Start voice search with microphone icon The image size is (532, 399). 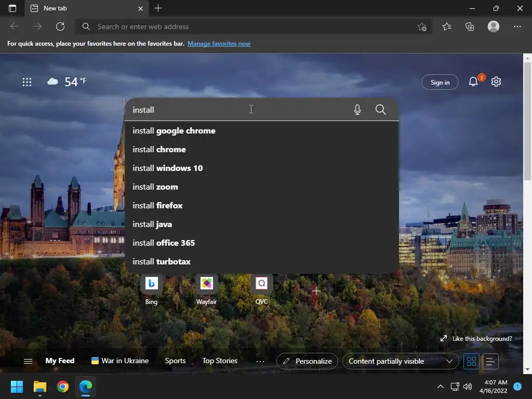point(357,110)
